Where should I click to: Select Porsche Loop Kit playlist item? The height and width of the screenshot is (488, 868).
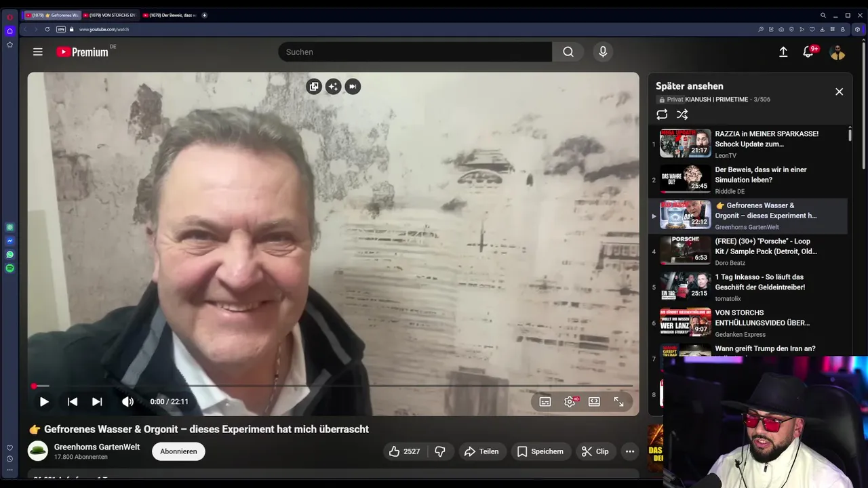[x=748, y=251]
